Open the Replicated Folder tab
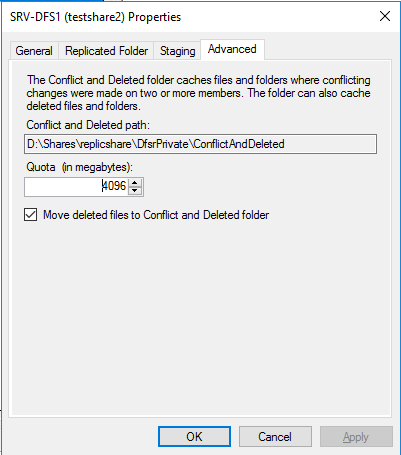The width and height of the screenshot is (401, 455). pyautogui.click(x=106, y=51)
